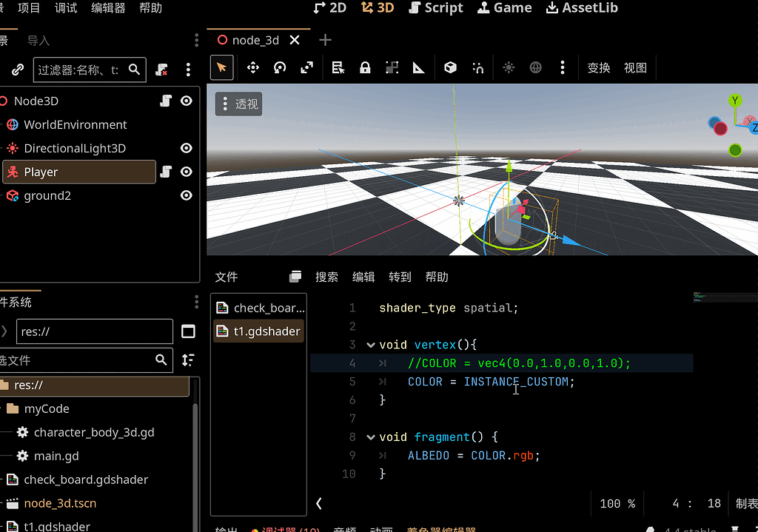Activate the Rotate mode tool
The width and height of the screenshot is (758, 532).
click(x=280, y=68)
